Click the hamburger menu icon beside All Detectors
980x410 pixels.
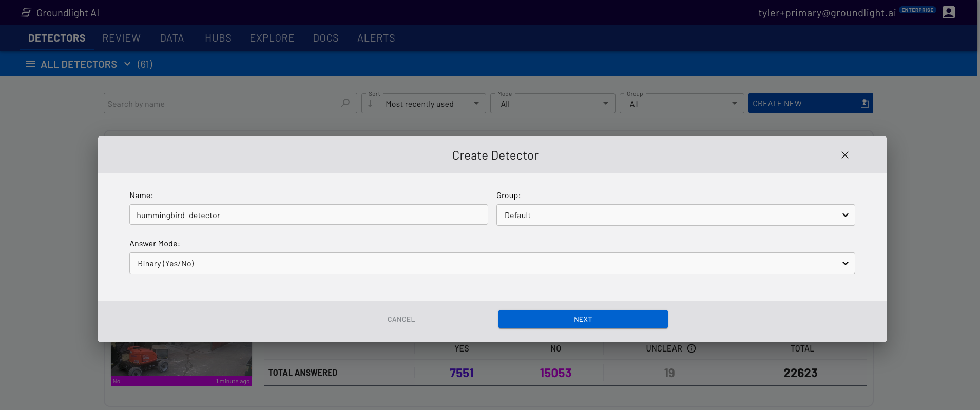pyautogui.click(x=30, y=64)
